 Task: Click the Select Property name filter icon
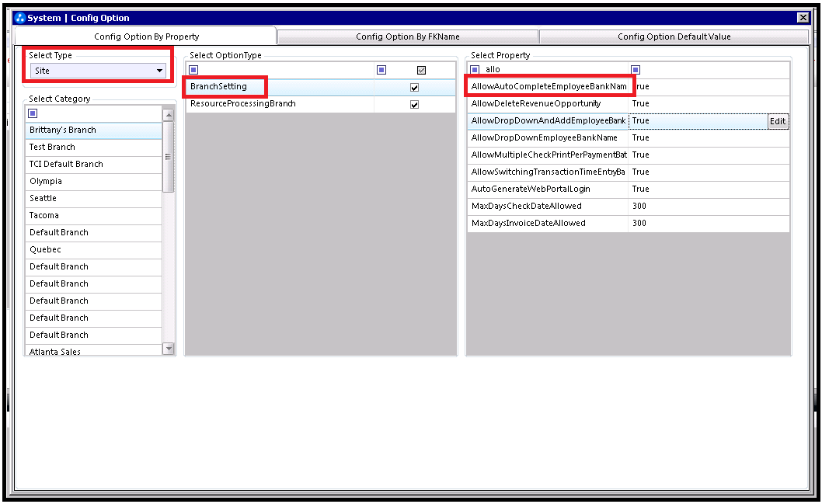pyautogui.click(x=475, y=70)
